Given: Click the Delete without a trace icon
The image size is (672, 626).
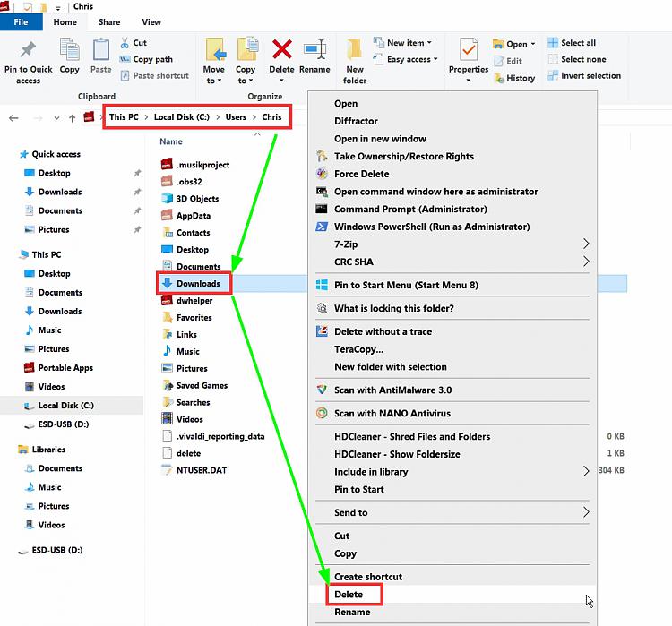Looking at the screenshot, I should coord(322,331).
